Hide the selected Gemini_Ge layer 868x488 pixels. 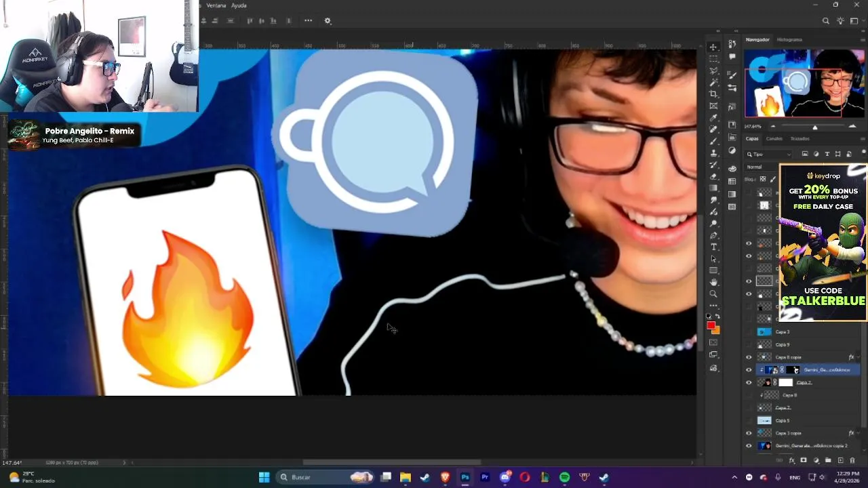pyautogui.click(x=749, y=370)
